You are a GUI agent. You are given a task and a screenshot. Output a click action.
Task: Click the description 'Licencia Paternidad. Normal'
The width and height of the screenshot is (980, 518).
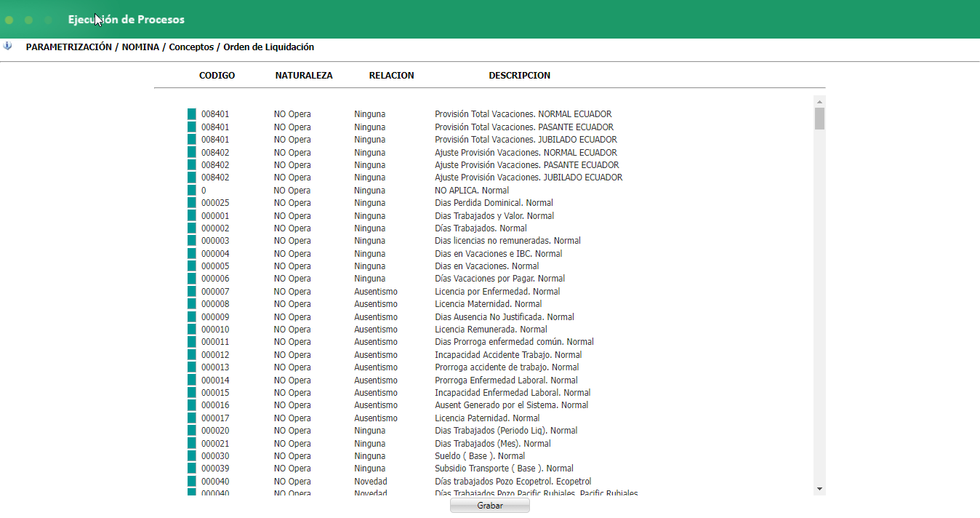coord(487,418)
